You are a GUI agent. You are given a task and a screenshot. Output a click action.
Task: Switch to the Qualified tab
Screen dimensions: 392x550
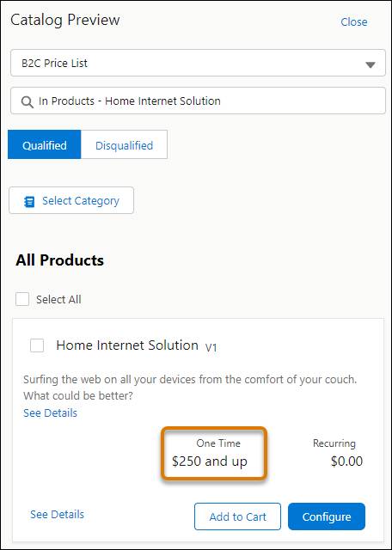pyautogui.click(x=44, y=145)
